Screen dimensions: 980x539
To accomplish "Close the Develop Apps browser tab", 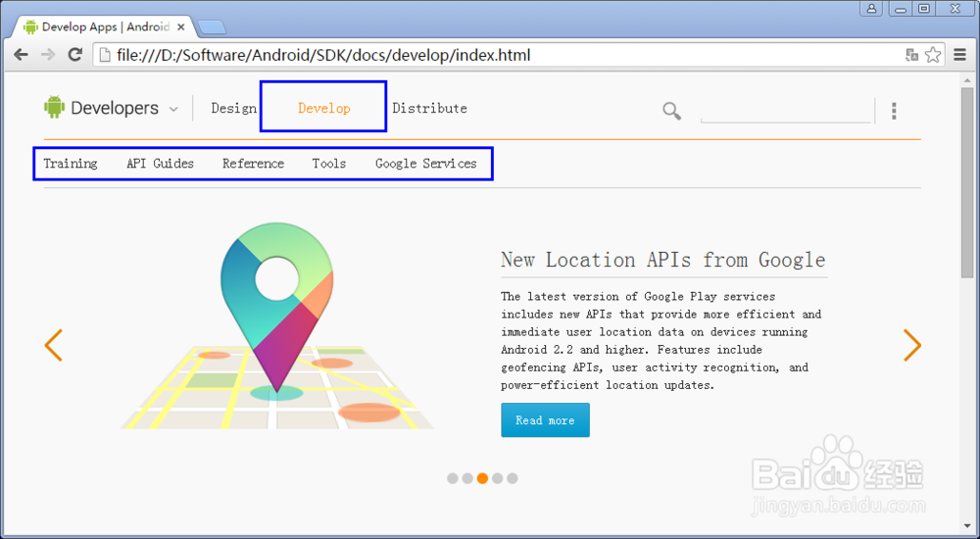I will tap(180, 26).
